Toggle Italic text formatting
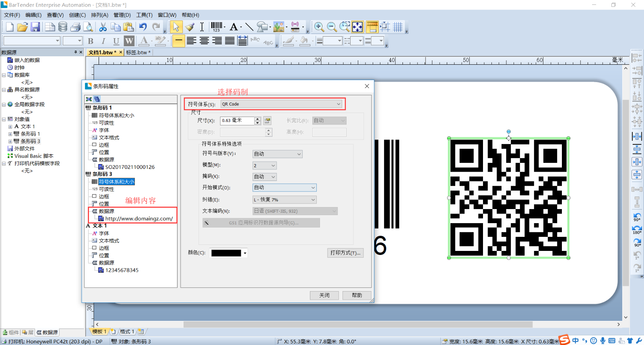Viewport: 644px width, 345px height. pyautogui.click(x=103, y=41)
